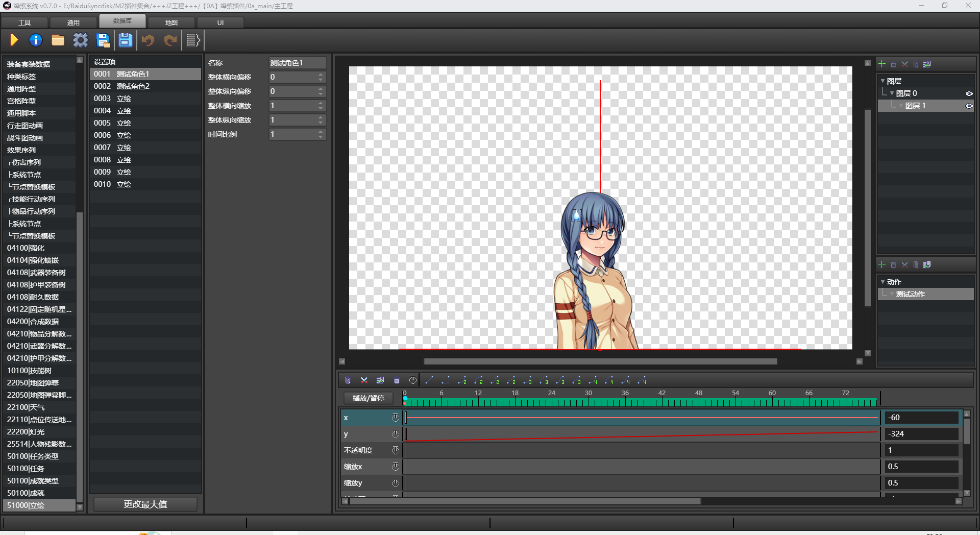980x535 pixels.
Task: Toggle the x track stopwatch
Action: pos(396,418)
